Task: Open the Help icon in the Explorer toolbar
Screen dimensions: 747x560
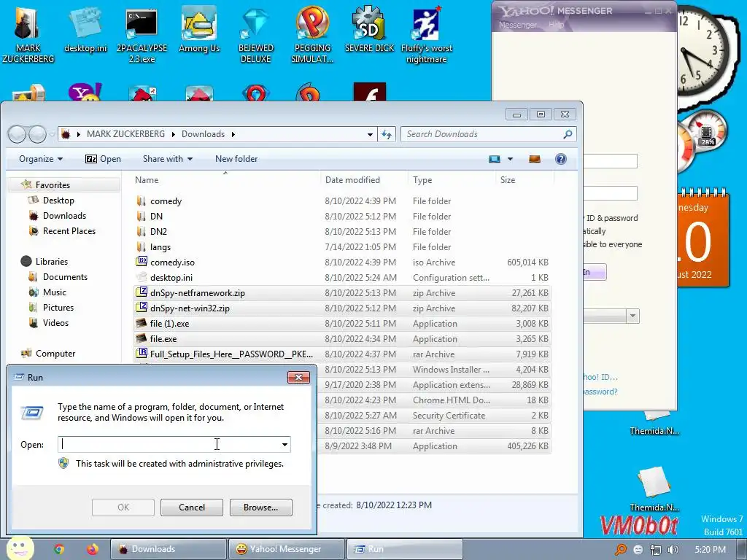Action: coord(561,159)
